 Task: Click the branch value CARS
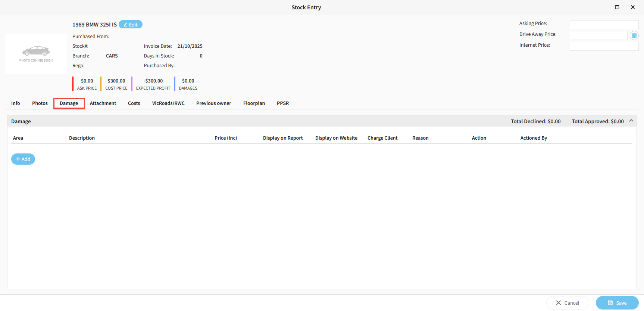[x=112, y=56]
